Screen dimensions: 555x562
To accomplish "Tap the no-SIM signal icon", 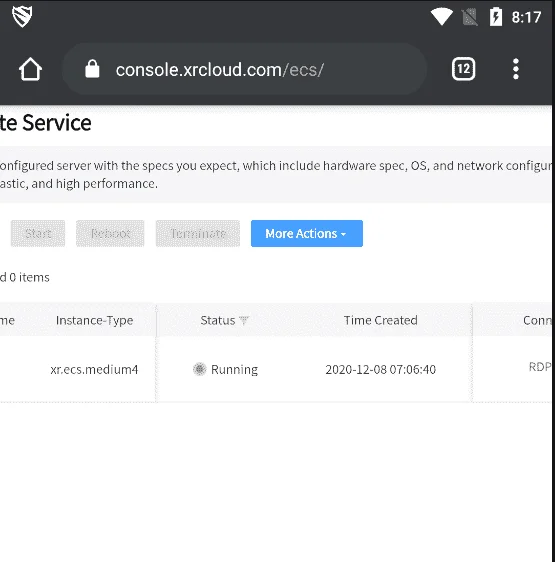I will pyautogui.click(x=469, y=17).
